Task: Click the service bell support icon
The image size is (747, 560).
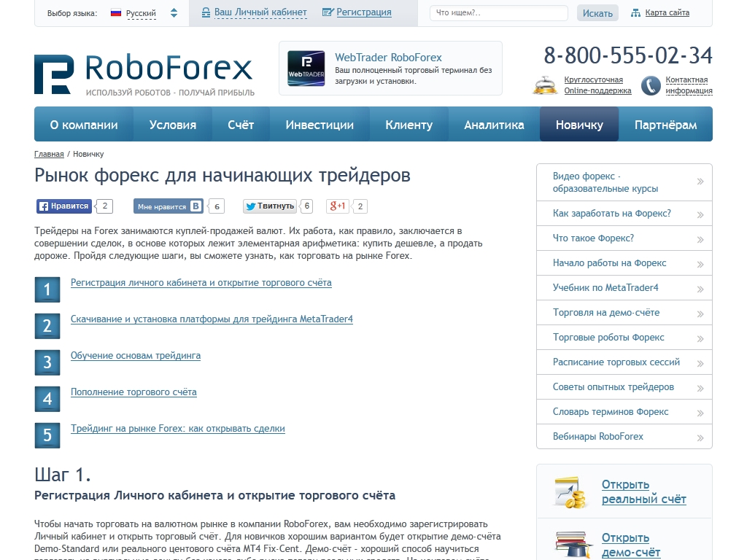Action: (x=545, y=85)
